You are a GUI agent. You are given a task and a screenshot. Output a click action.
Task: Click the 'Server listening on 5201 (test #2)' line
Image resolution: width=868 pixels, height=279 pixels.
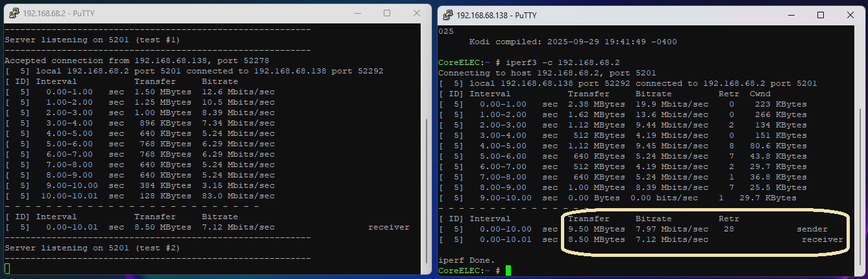tap(92, 248)
